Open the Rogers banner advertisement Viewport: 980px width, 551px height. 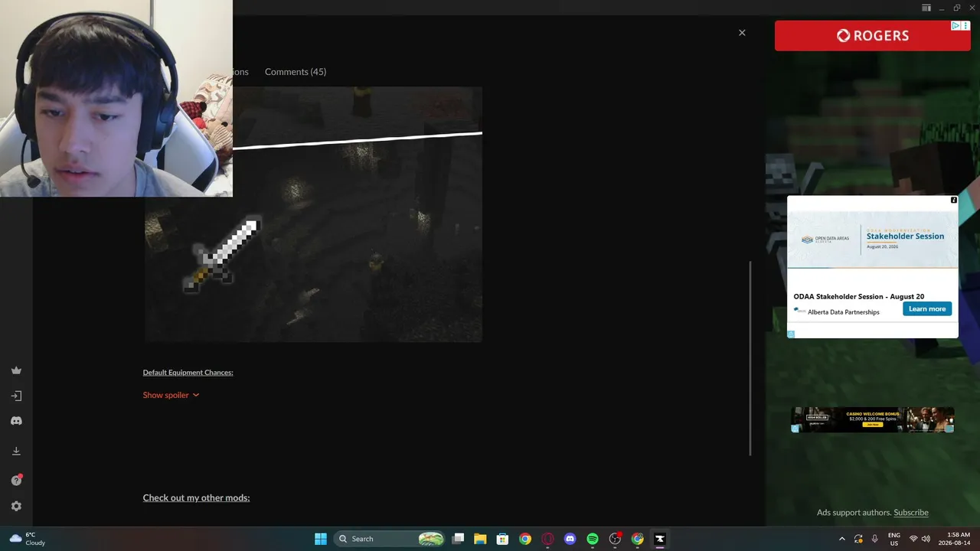(x=872, y=35)
